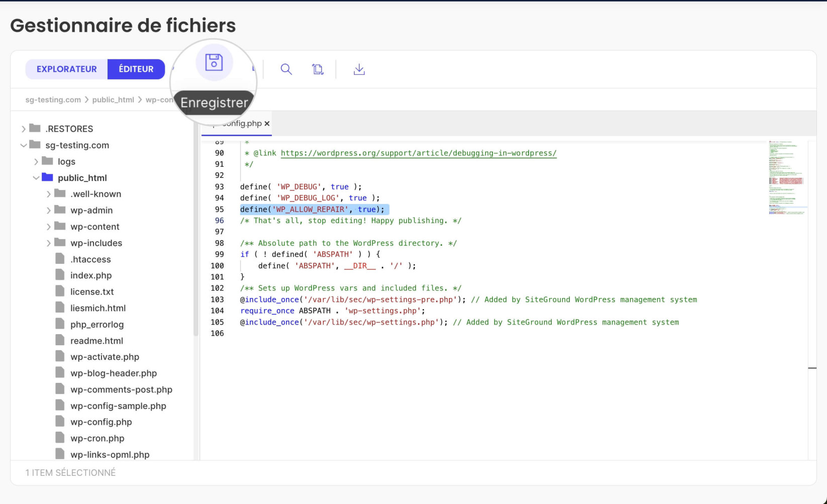The width and height of the screenshot is (827, 504).
Task: Select wp-comments-post.php in file tree
Action: pos(121,389)
